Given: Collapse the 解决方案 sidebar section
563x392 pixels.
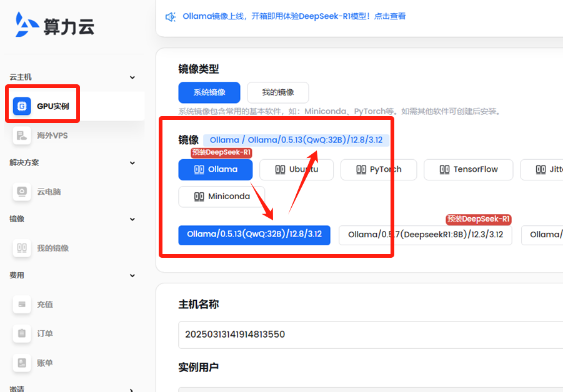Looking at the screenshot, I should 132,163.
